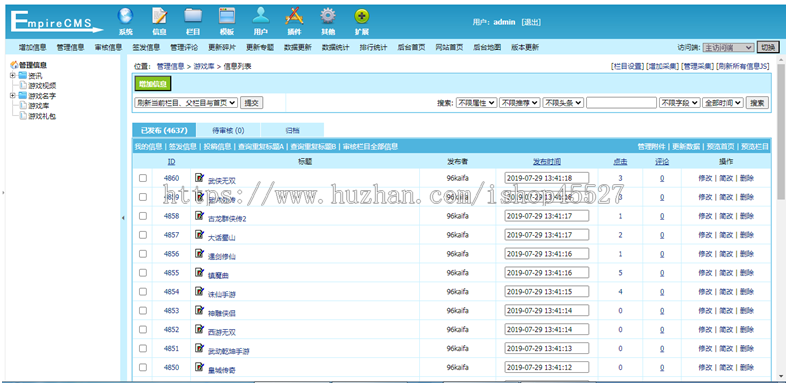Tick the checkbox for ID 4850
788x385 pixels.
click(x=143, y=367)
